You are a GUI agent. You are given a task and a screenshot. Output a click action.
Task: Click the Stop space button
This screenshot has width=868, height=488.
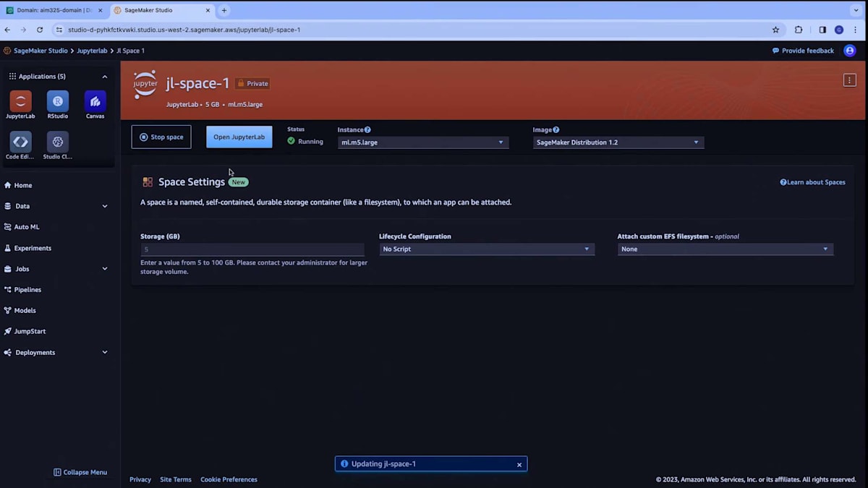[x=161, y=137]
